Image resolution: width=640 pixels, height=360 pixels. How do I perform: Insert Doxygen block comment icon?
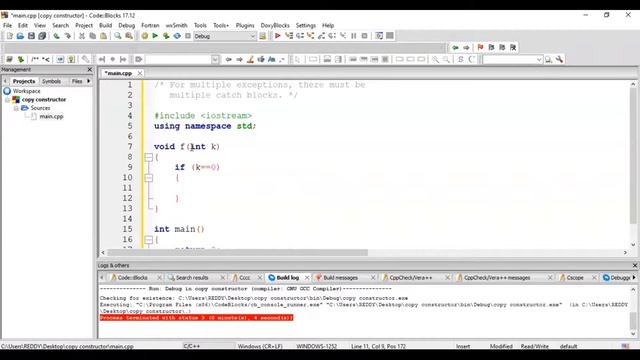(35, 60)
